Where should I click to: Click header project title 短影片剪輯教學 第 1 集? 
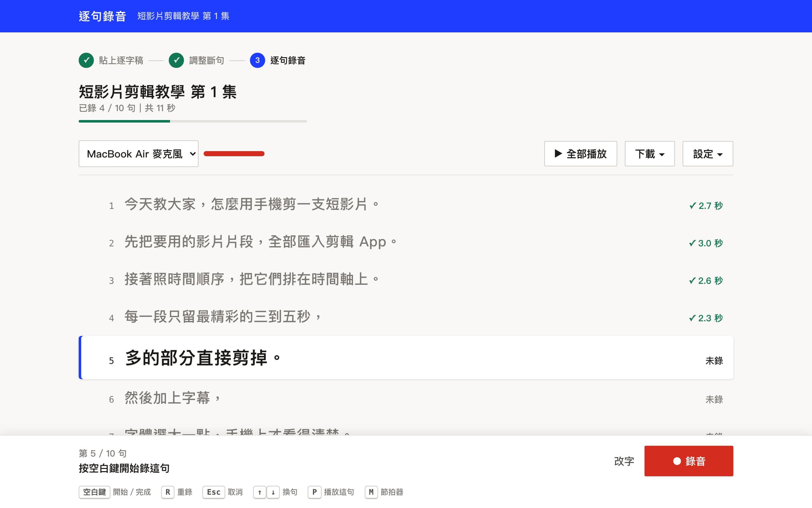pyautogui.click(x=183, y=16)
